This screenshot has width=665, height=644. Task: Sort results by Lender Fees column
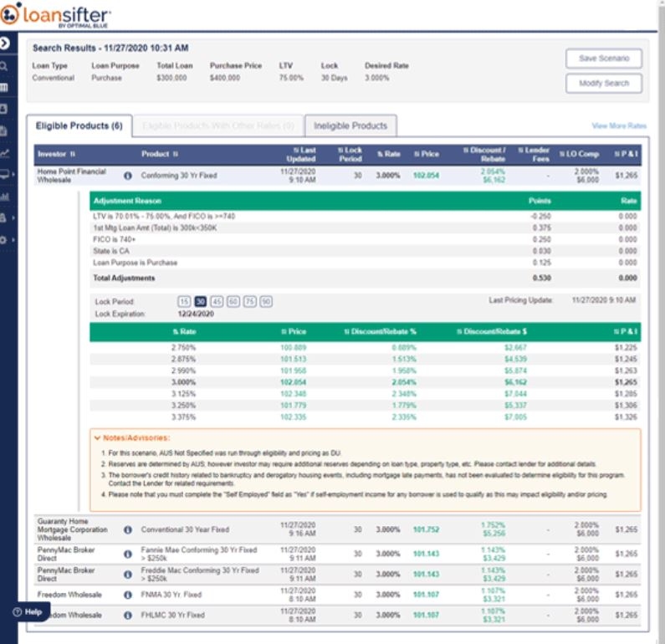coord(534,155)
